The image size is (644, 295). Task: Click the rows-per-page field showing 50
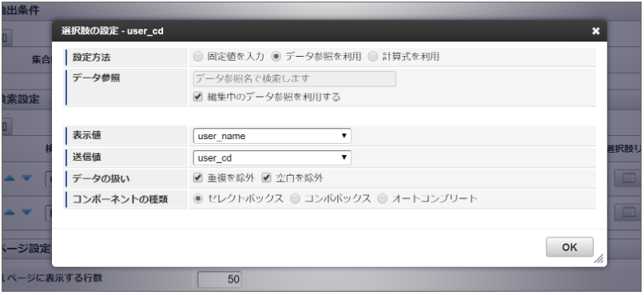click(219, 279)
